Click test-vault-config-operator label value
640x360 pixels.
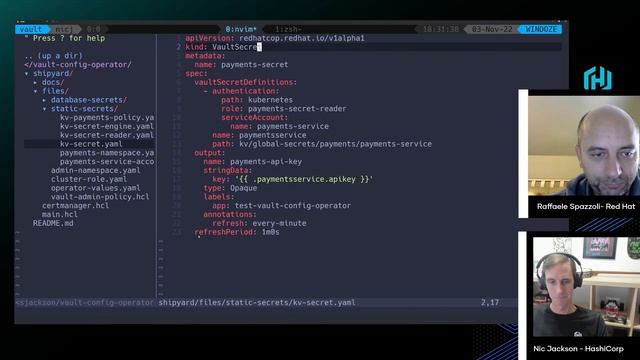coord(293,206)
